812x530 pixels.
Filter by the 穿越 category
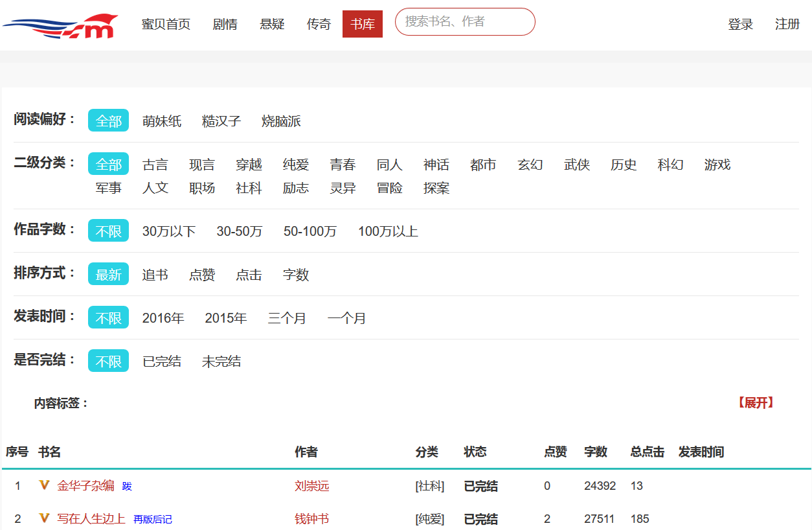249,165
